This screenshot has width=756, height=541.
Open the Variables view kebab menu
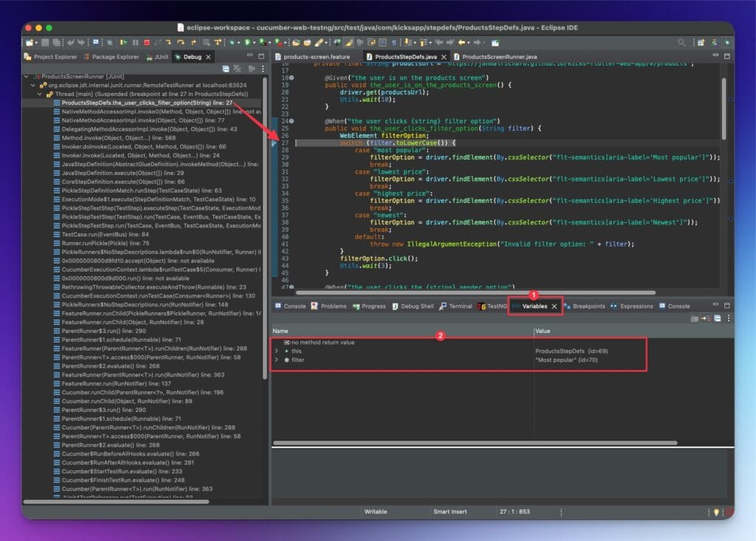point(729,318)
